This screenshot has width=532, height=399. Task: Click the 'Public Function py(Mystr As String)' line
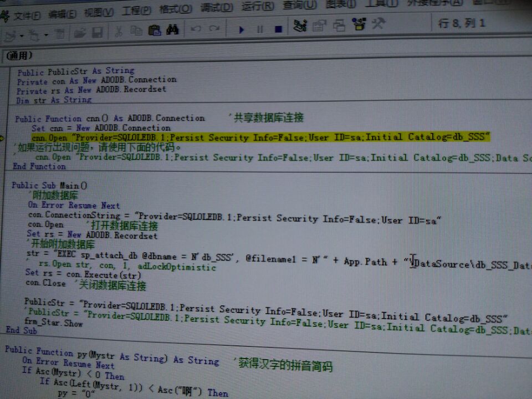click(x=111, y=355)
